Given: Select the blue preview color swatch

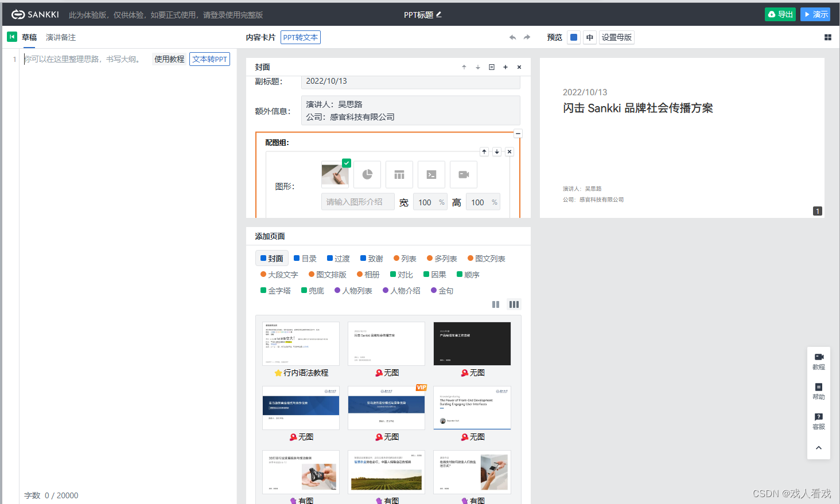Looking at the screenshot, I should coord(574,37).
